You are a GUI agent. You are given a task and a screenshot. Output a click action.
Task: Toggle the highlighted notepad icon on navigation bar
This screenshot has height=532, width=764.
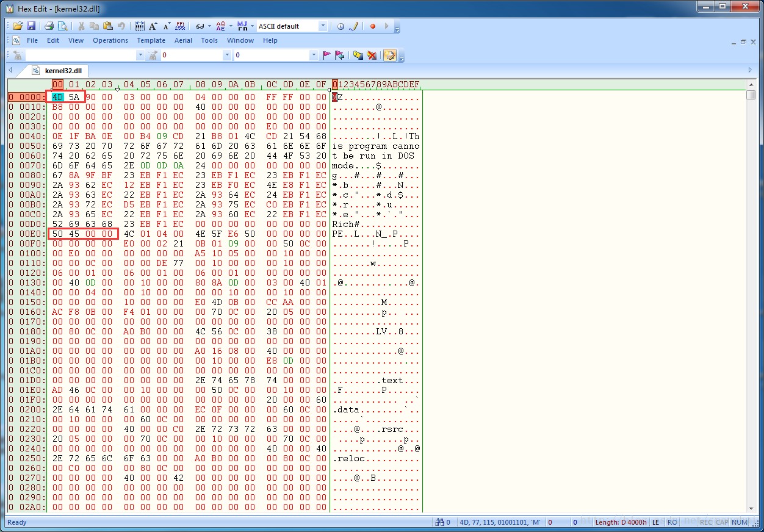pyautogui.click(x=390, y=55)
